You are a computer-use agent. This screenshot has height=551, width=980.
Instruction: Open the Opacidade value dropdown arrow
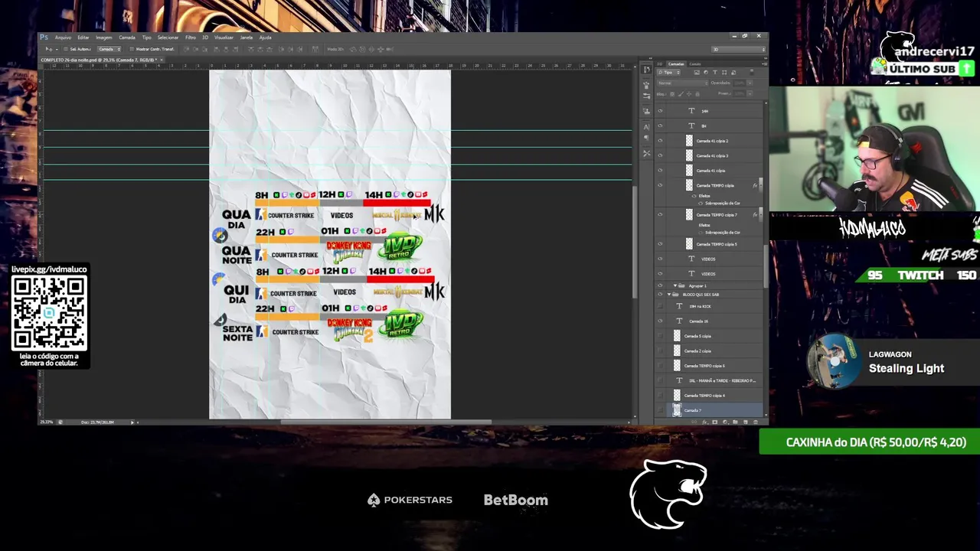(750, 83)
